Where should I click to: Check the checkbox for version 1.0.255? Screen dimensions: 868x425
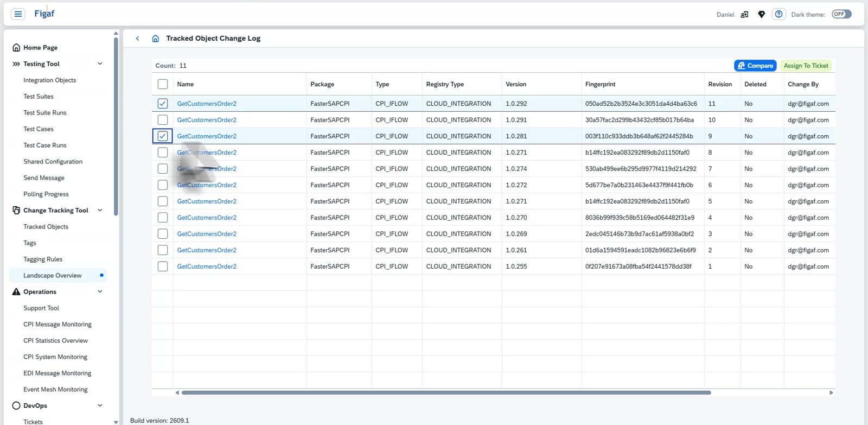pos(163,267)
